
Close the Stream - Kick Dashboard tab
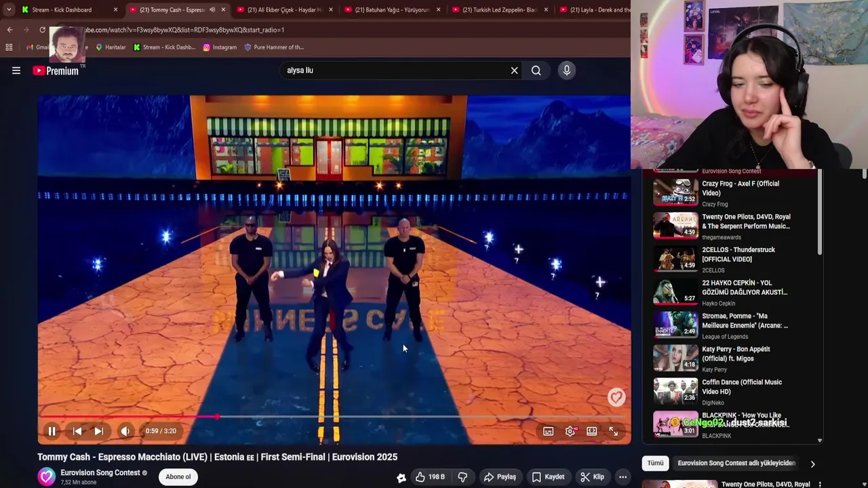[x=115, y=9]
